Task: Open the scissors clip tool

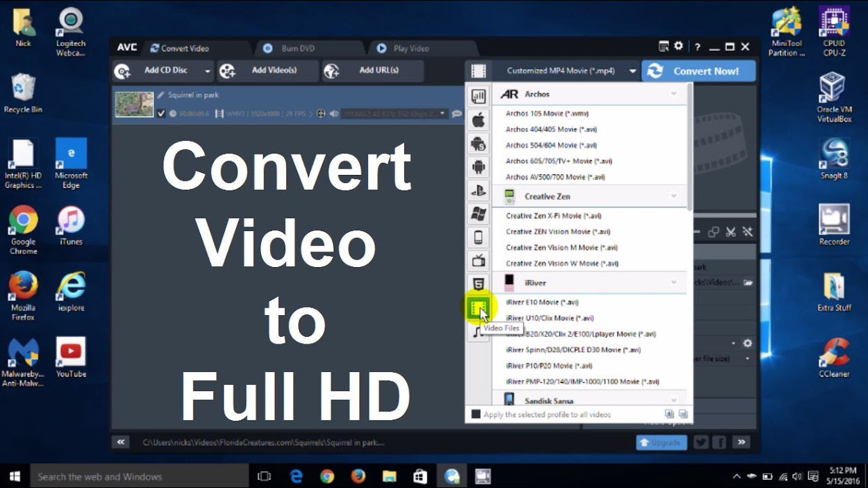Action: tap(730, 232)
